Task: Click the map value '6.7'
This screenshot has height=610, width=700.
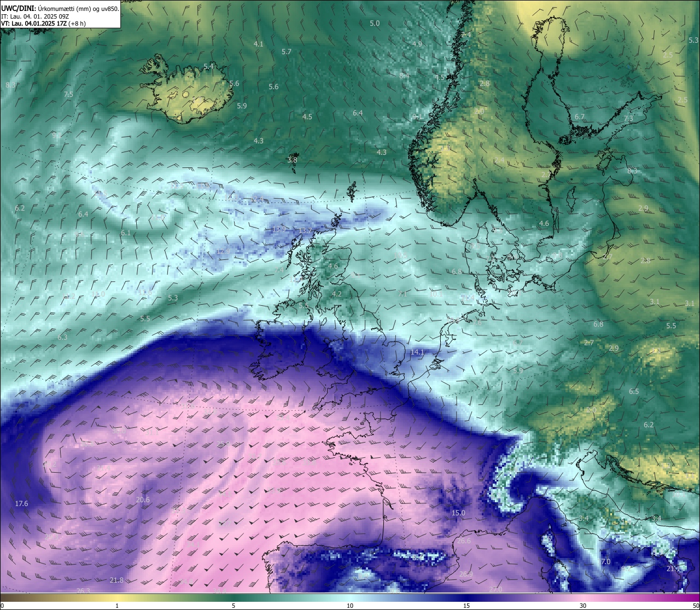Action: tap(580, 117)
